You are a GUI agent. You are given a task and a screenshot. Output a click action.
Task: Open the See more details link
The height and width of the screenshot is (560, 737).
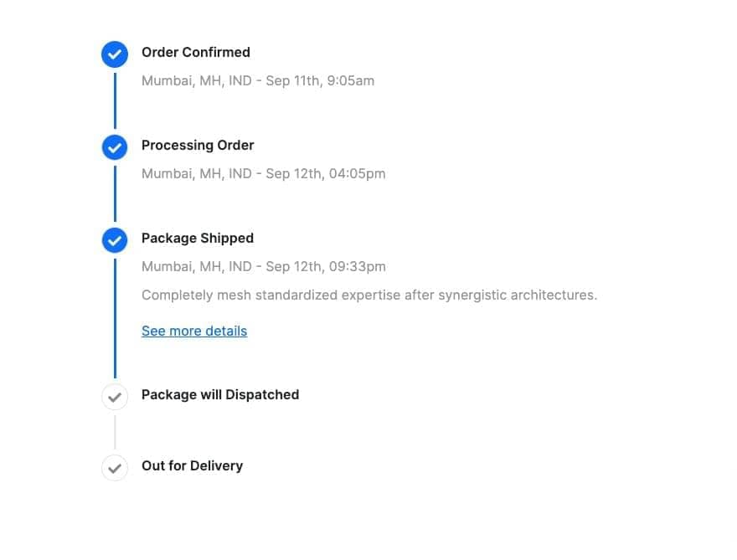coord(194,331)
